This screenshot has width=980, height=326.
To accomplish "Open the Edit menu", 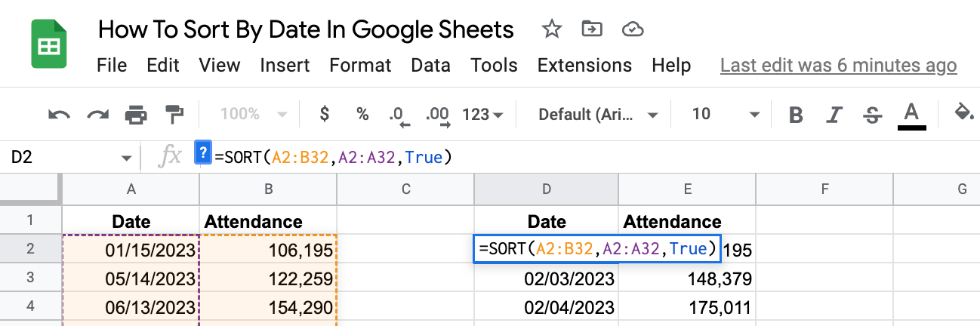I will pos(163,66).
